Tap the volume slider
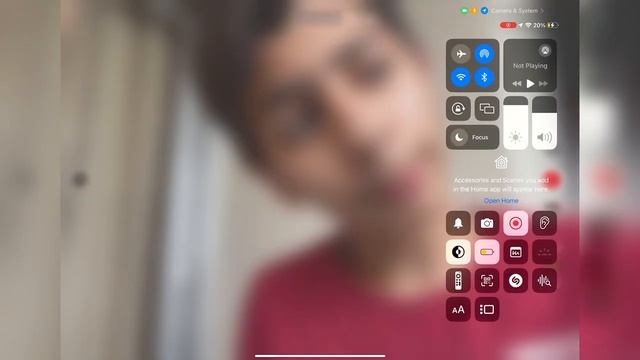 pyautogui.click(x=544, y=123)
